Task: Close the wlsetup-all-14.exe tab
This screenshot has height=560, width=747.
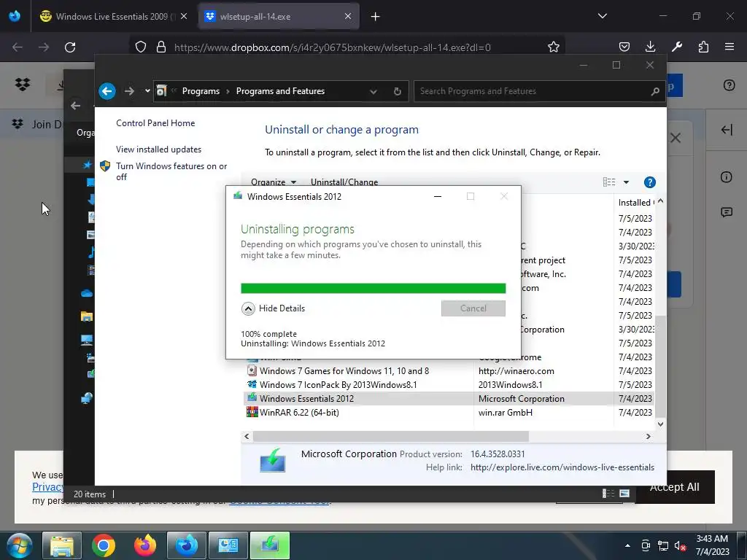Action: point(348,16)
